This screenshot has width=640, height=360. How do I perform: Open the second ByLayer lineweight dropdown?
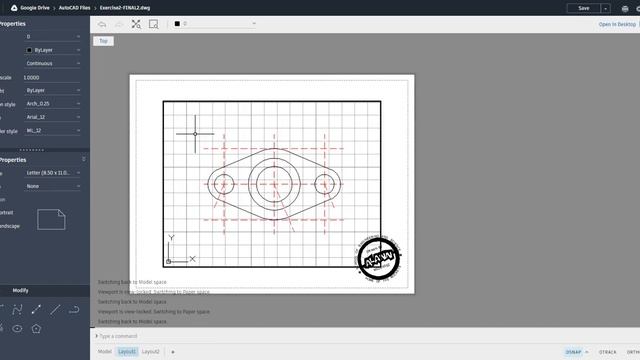tap(53, 90)
